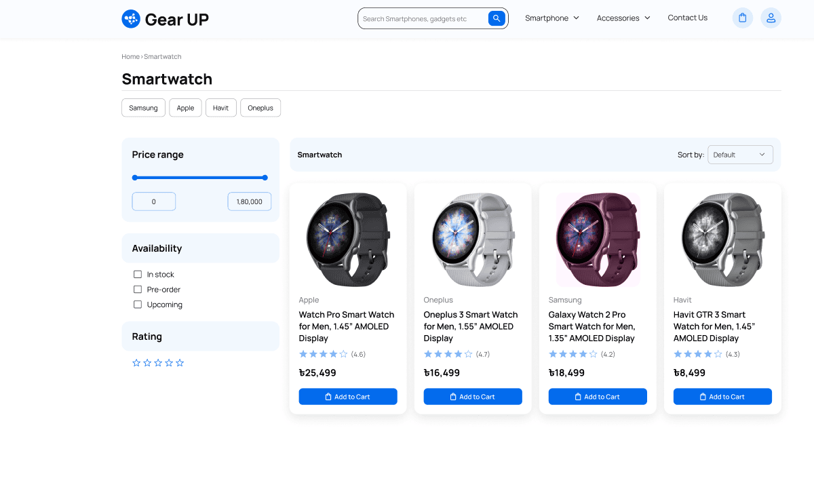Expand the Smartphone navigation menu
The image size is (814, 504).
[x=552, y=18]
